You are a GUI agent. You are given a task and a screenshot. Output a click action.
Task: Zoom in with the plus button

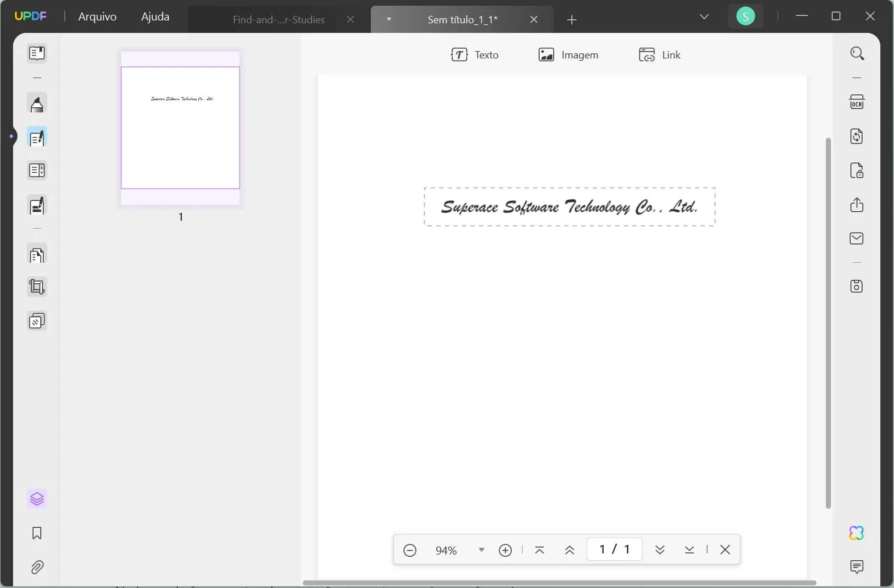pyautogui.click(x=505, y=550)
